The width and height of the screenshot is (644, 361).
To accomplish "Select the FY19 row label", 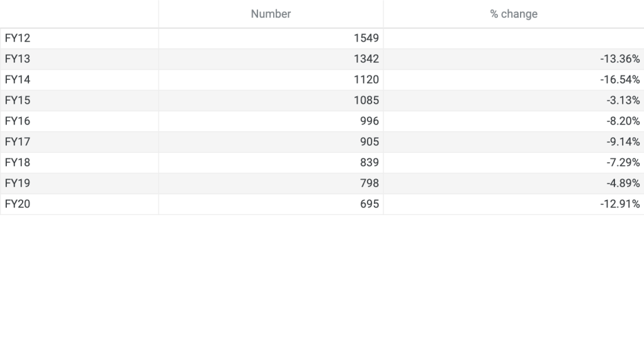I will (18, 184).
